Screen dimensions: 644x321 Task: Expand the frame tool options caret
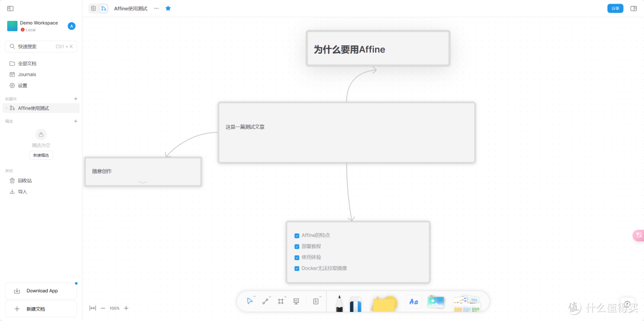[x=286, y=297]
